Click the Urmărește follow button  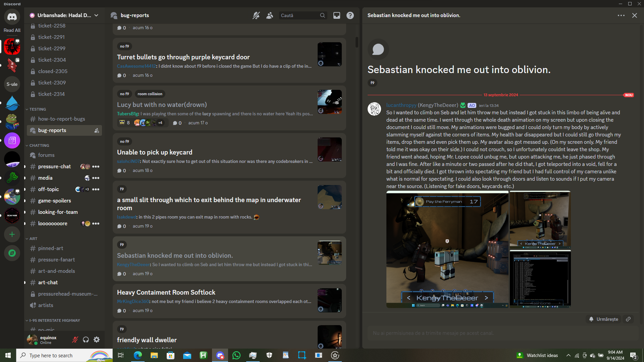coord(604,319)
